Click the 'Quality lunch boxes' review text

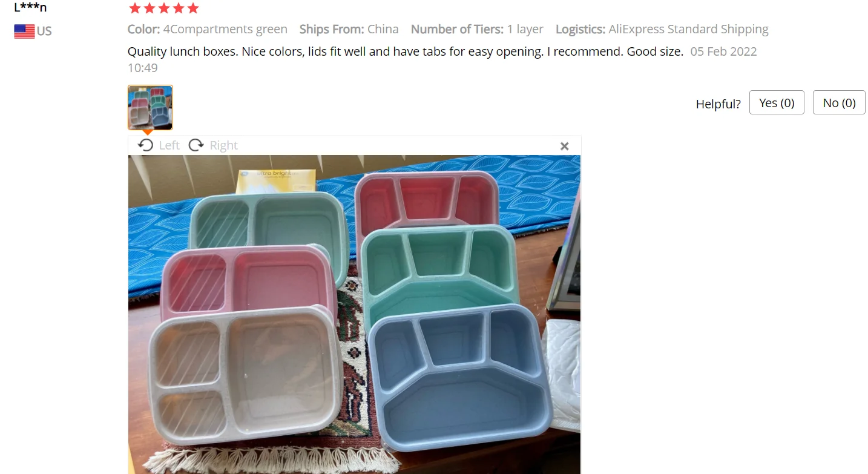pyautogui.click(x=405, y=51)
